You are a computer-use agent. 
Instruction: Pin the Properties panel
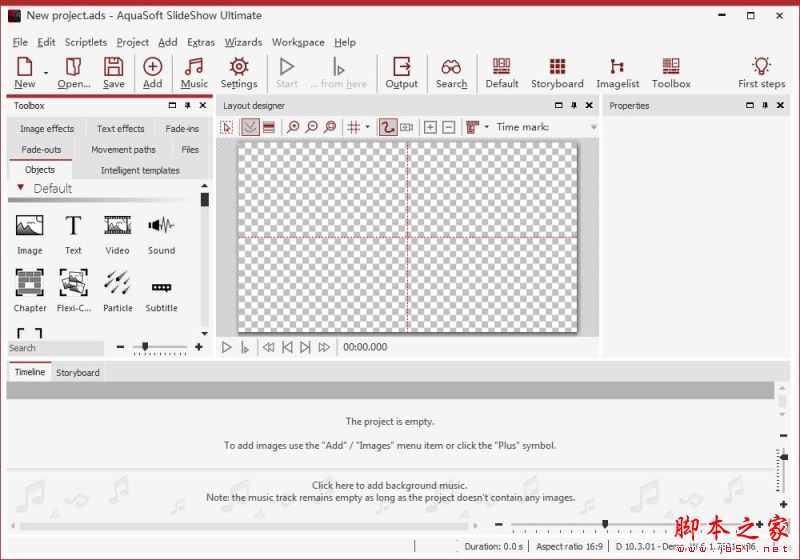click(765, 106)
